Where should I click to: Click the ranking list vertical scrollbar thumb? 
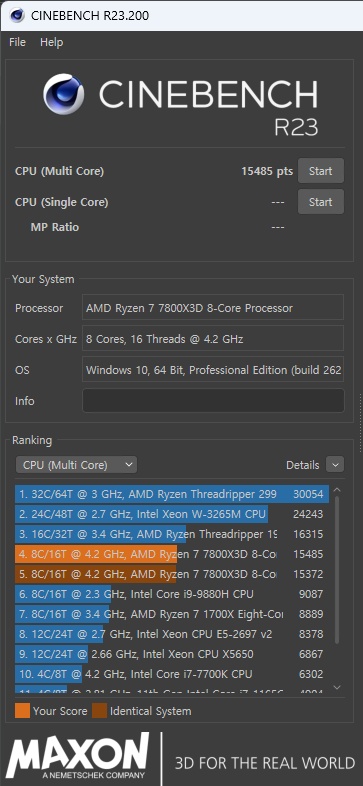point(337,570)
